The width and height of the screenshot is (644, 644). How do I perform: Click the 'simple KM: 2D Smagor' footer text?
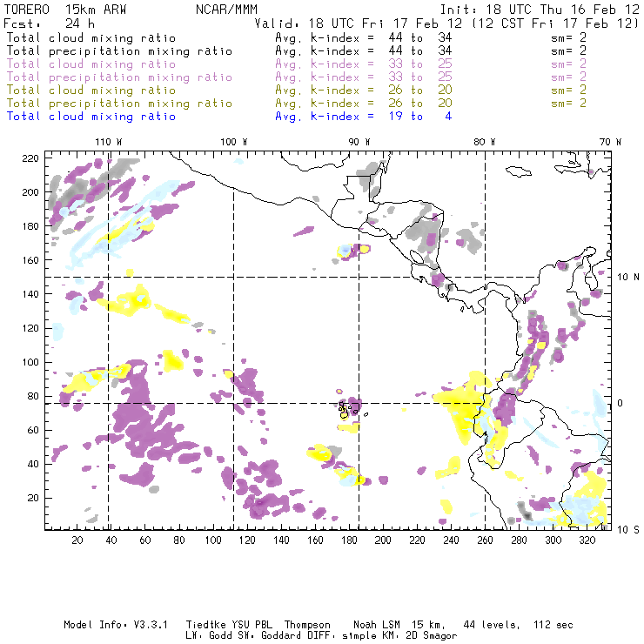(399, 636)
